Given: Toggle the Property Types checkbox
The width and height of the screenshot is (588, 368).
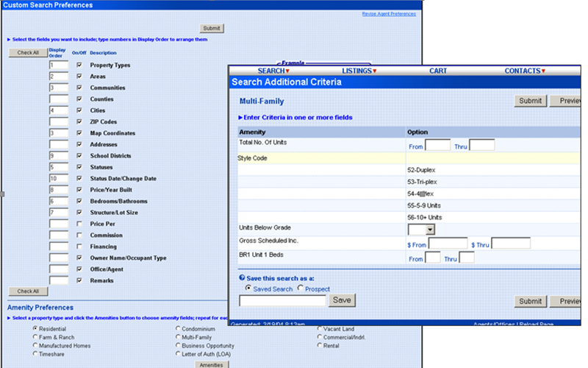Looking at the screenshot, I should coord(79,66).
